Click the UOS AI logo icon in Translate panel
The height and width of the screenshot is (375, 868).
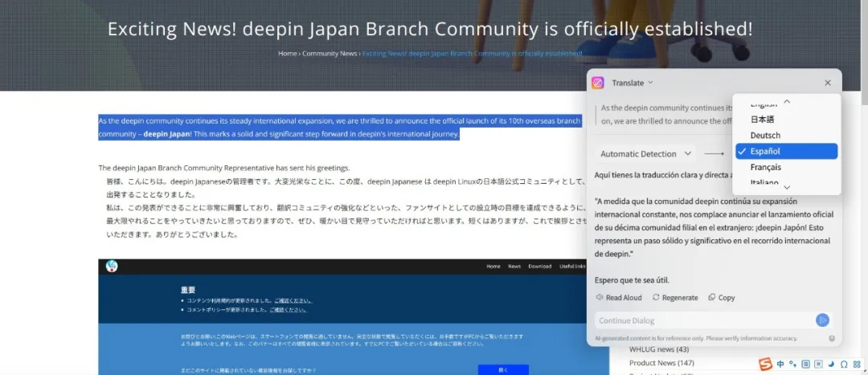(598, 83)
